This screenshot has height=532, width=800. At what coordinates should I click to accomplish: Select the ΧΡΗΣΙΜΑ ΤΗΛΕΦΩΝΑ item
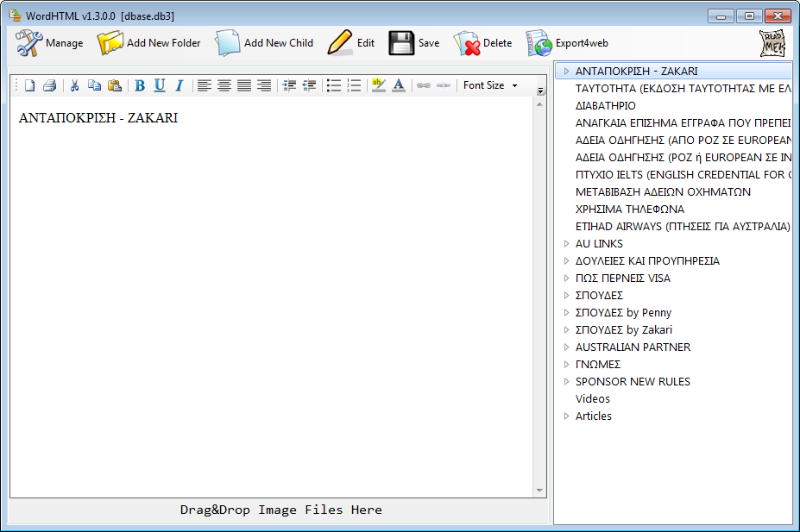[x=630, y=210]
